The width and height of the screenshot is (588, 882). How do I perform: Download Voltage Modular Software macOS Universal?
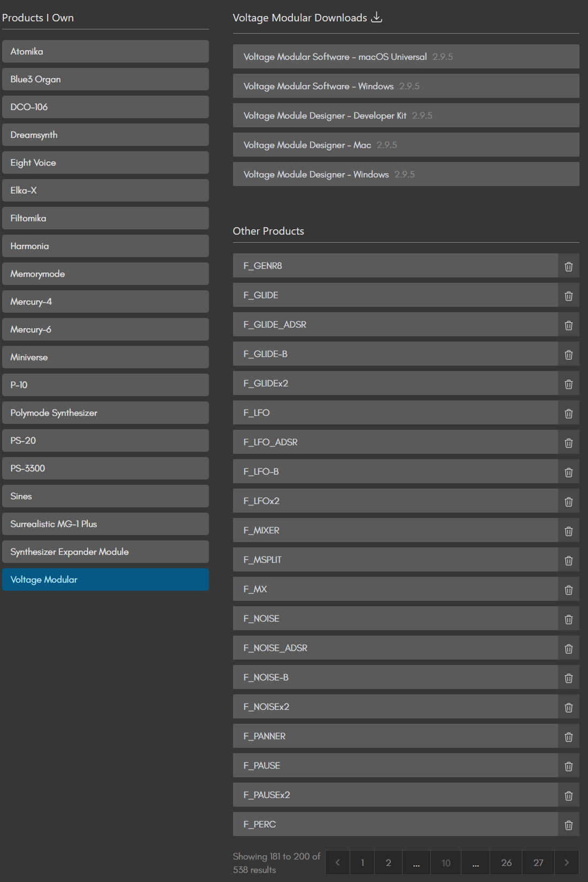(406, 57)
